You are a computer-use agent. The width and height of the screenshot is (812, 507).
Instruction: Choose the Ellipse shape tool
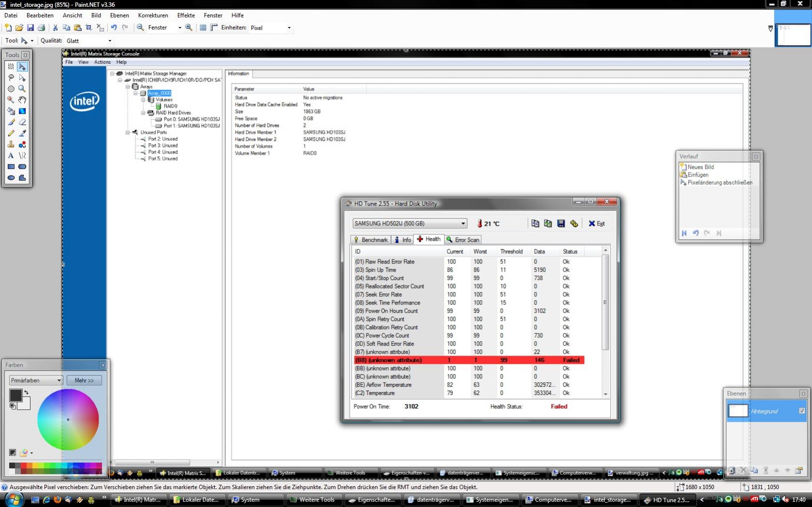pyautogui.click(x=11, y=178)
